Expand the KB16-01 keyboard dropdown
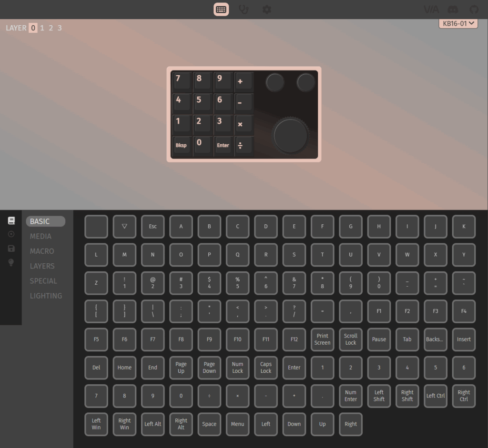This screenshot has height=448, width=488. 458,23
